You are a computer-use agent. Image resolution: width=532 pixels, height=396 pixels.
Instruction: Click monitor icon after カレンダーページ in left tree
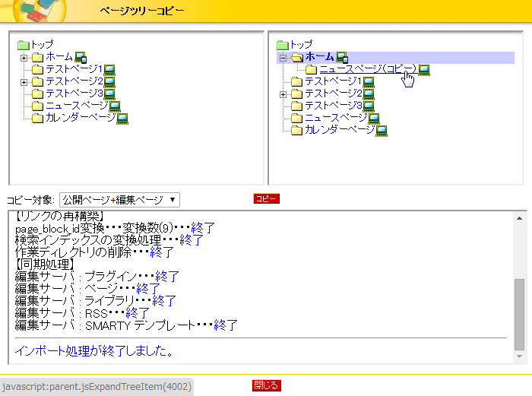(x=122, y=119)
